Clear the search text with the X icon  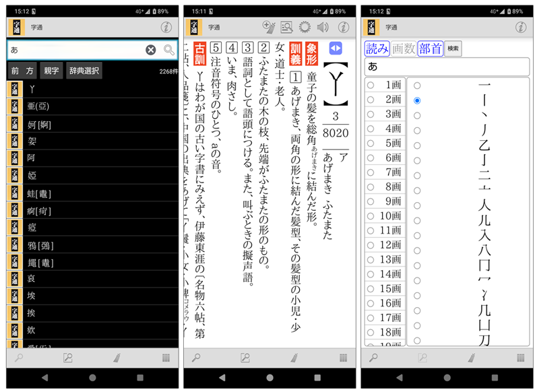(x=151, y=50)
